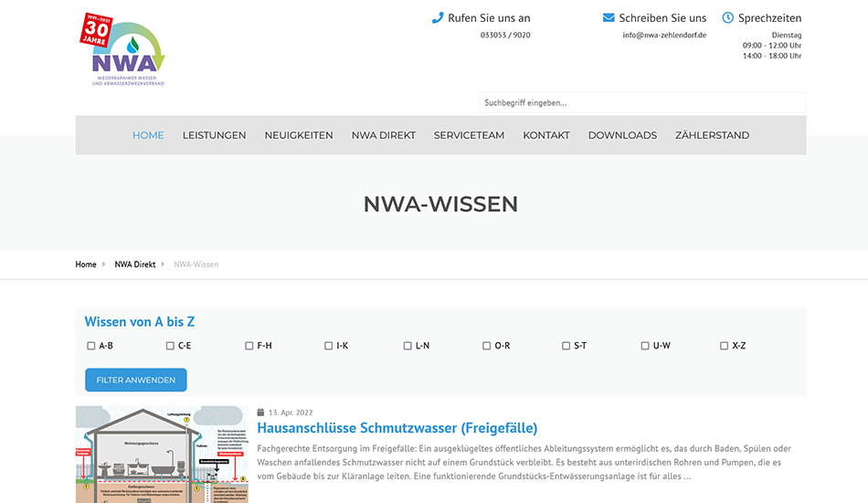Click NWA Direkt in the breadcrumb

click(x=135, y=264)
